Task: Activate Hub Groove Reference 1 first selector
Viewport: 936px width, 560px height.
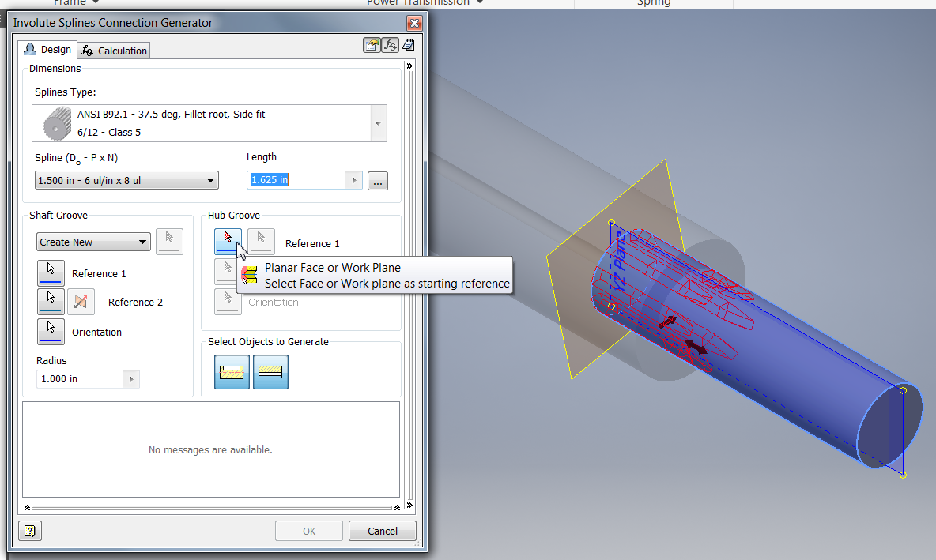Action: 228,241
